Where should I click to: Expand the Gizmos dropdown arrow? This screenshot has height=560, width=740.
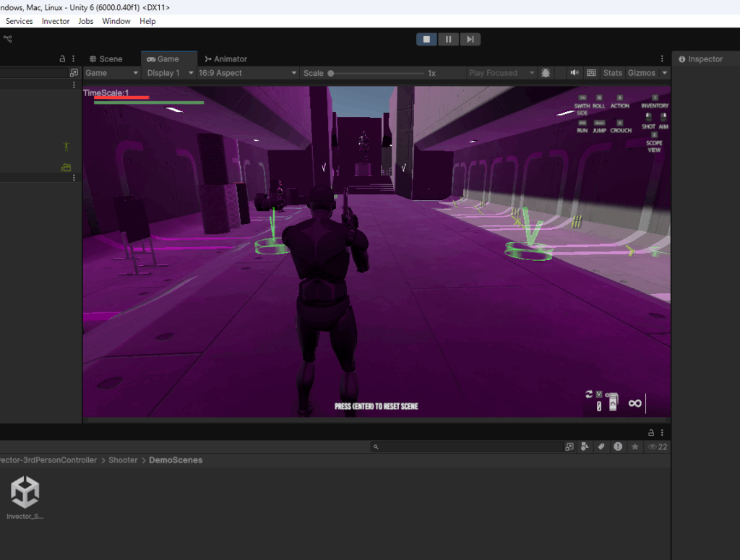click(665, 73)
